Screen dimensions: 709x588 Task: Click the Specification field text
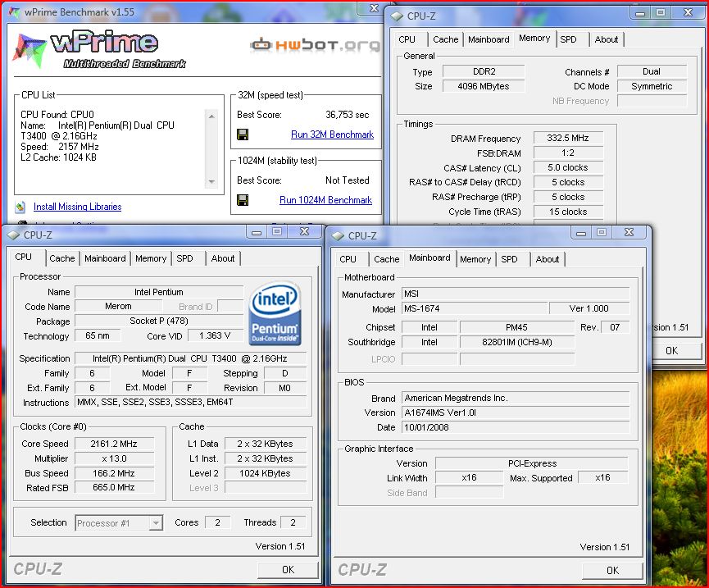190,358
